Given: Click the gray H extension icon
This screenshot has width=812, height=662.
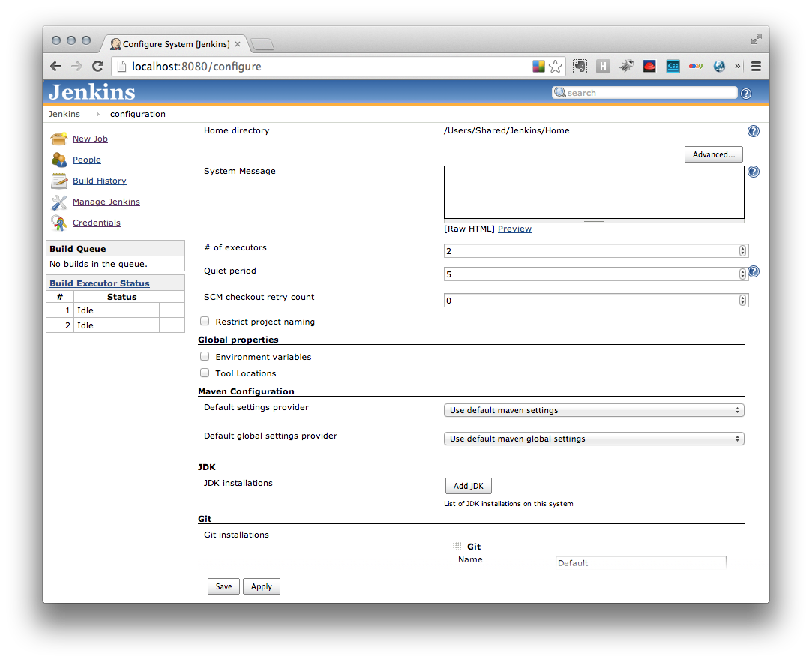Looking at the screenshot, I should point(603,66).
